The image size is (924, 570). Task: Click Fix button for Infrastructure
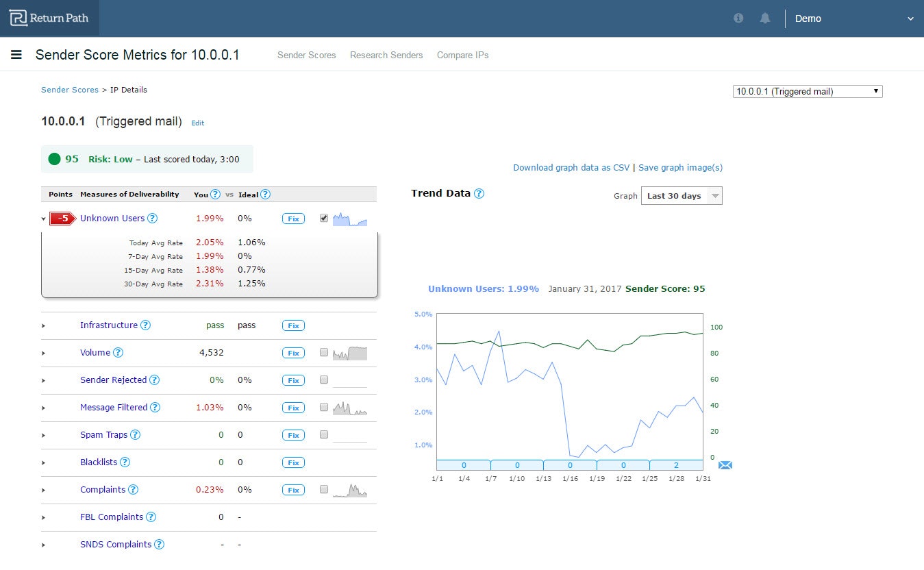point(293,326)
